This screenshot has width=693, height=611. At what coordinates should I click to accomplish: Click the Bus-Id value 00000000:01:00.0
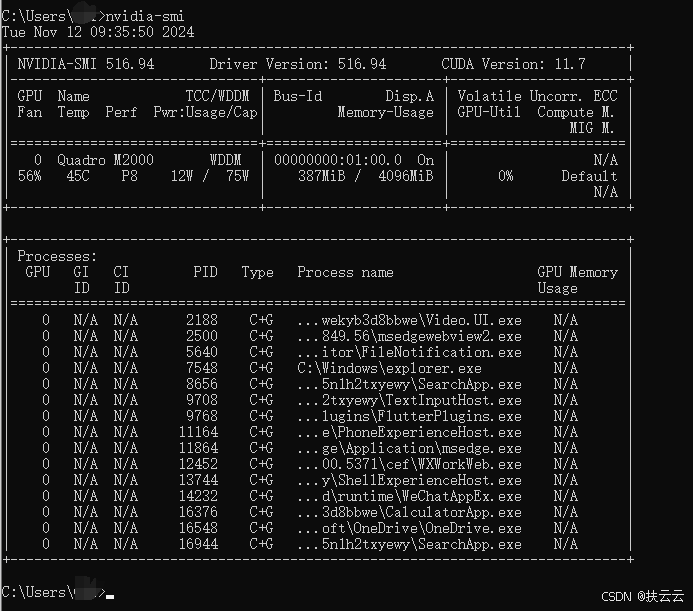[x=338, y=160]
